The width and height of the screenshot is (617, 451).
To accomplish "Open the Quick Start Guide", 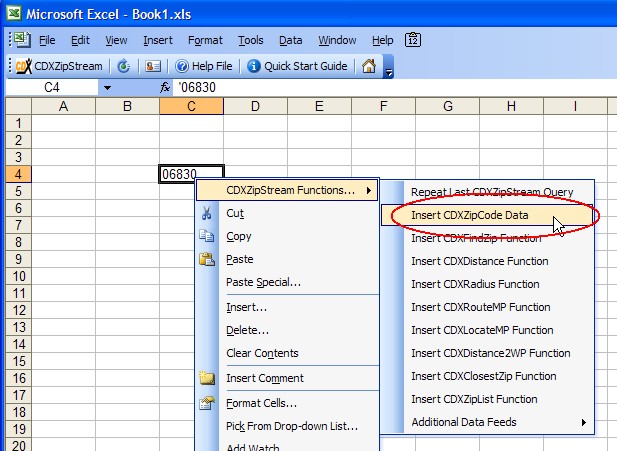I will (297, 66).
